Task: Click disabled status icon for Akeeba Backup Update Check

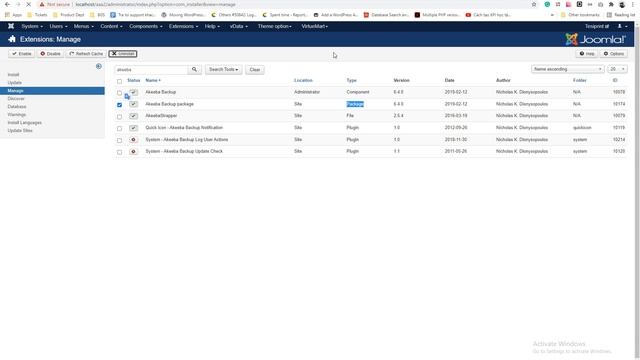Action: pos(133,151)
